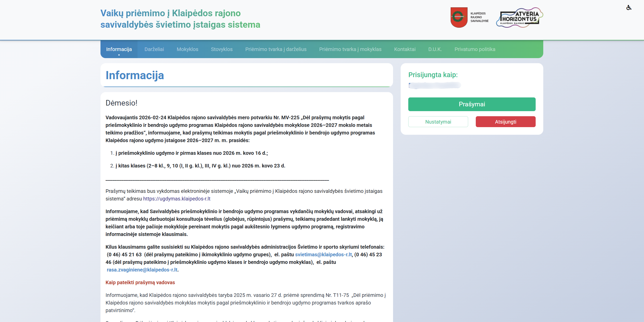
Task: Click the svietimas@klaipedos-r.lt email link
Action: coord(324,255)
